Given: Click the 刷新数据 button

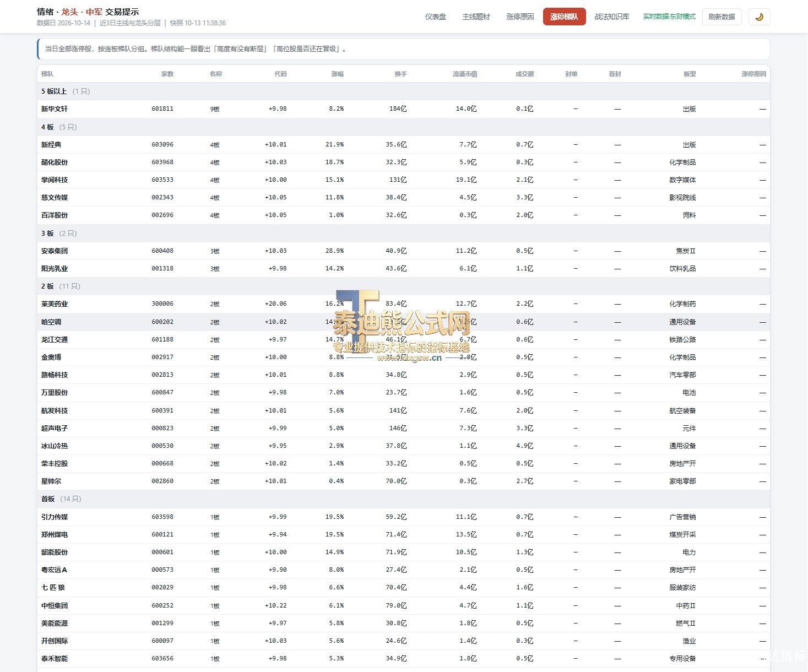Looking at the screenshot, I should coord(722,17).
